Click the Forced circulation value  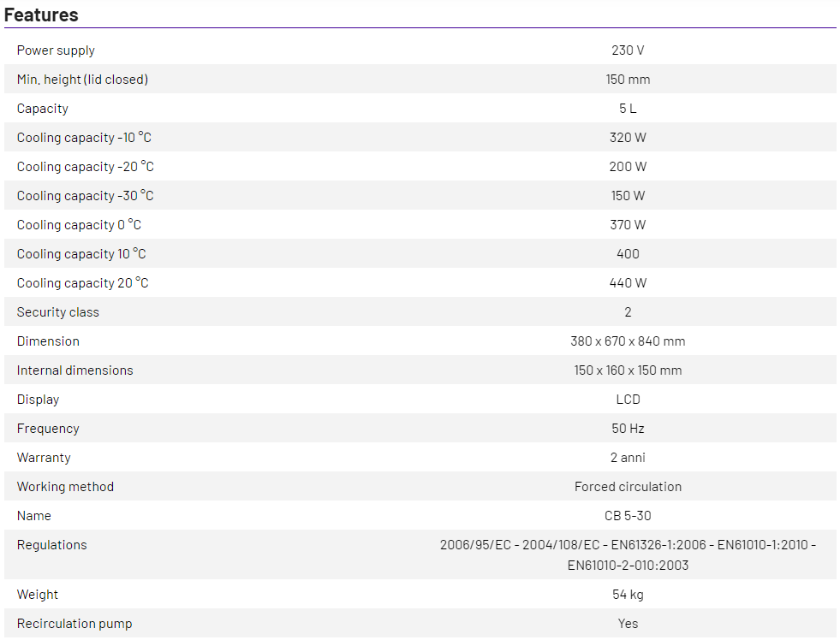(x=628, y=487)
